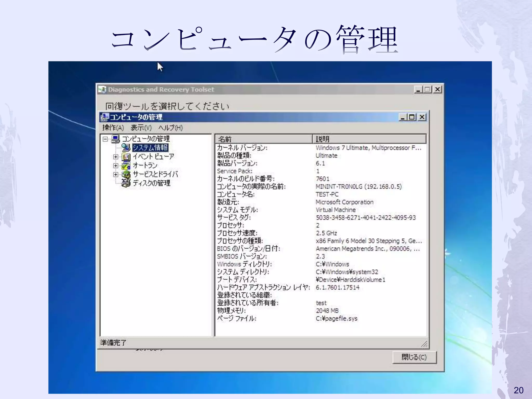Image resolution: width=532 pixels, height=399 pixels.
Task: Click the オートラン icon in tree
Action: tap(126, 165)
